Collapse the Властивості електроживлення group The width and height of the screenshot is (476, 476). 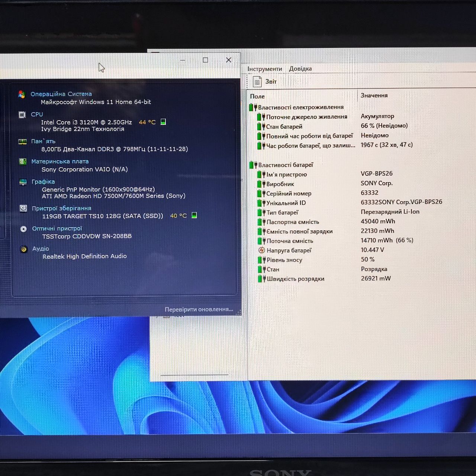click(x=297, y=107)
